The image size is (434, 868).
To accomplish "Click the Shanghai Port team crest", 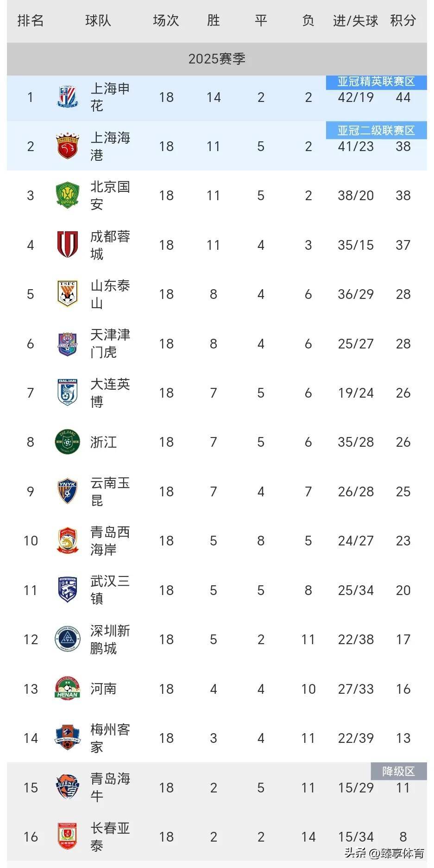I will pos(68,146).
